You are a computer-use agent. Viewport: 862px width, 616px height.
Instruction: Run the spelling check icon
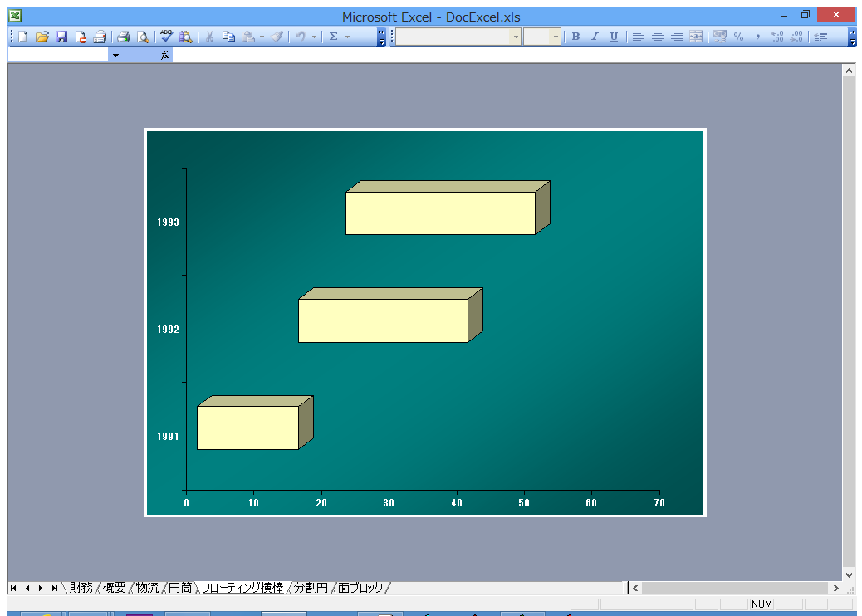point(166,37)
